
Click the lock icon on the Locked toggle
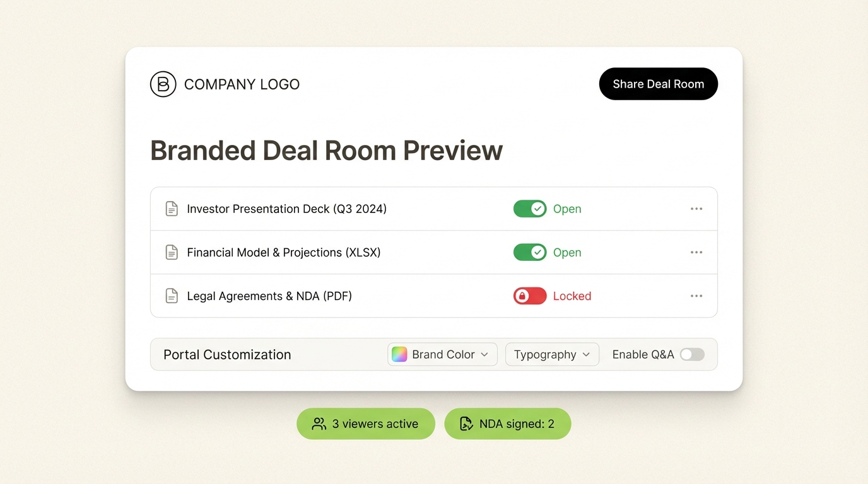coord(523,296)
